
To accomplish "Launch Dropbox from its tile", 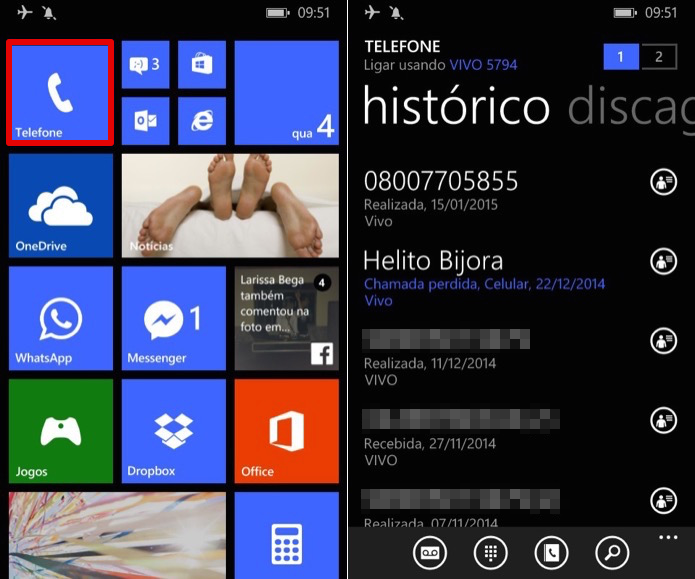I will [174, 431].
